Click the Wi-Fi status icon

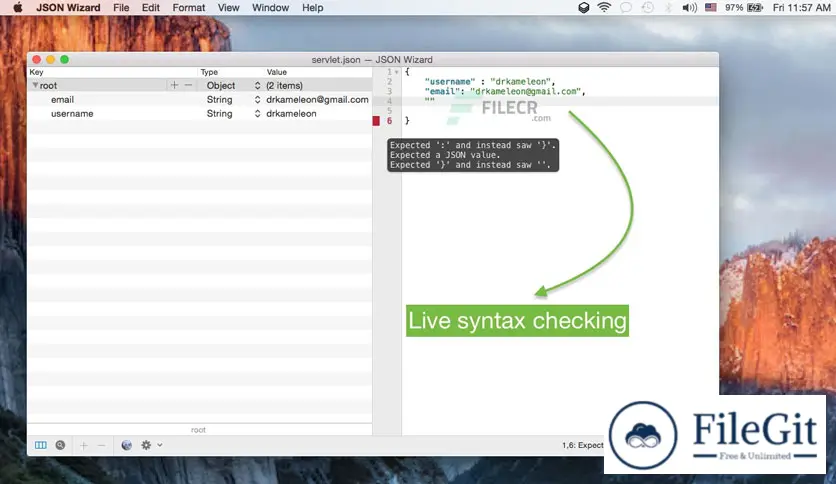click(604, 7)
